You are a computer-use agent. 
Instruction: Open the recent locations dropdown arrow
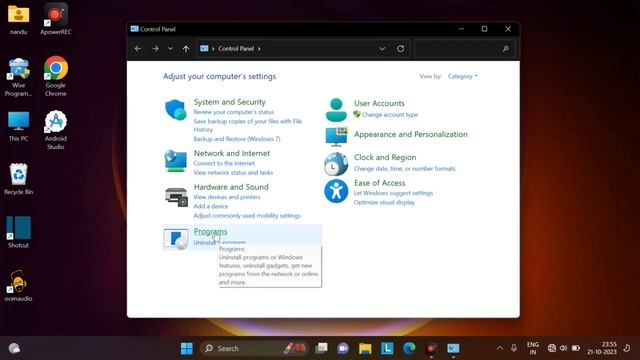170,49
